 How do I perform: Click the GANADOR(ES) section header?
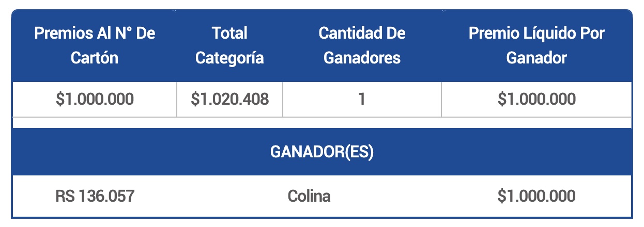coord(322,153)
